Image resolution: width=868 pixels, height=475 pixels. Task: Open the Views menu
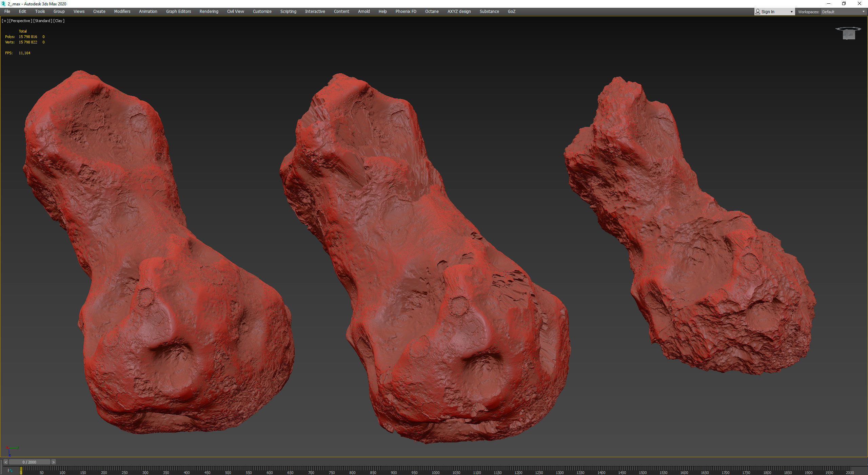(79, 12)
